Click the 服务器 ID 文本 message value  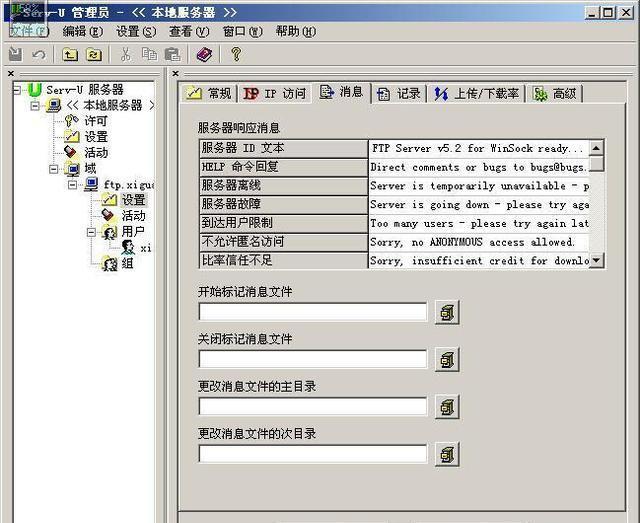click(x=478, y=148)
